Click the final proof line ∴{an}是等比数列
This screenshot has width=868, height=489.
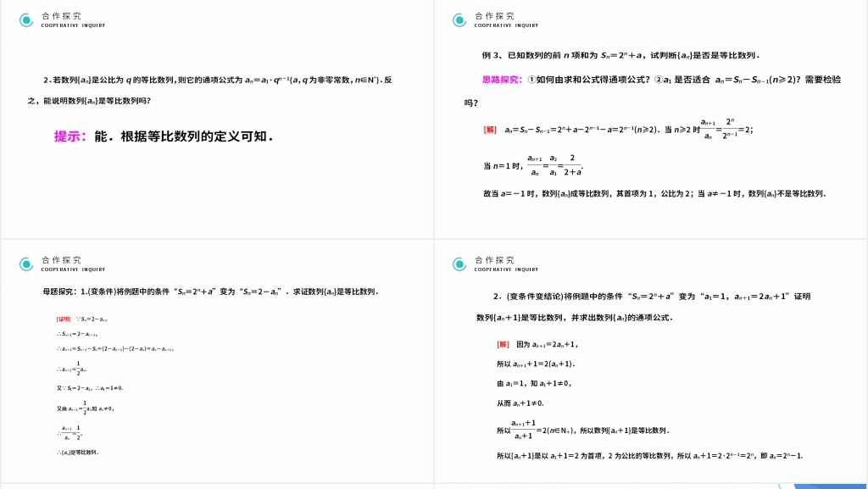77,453
